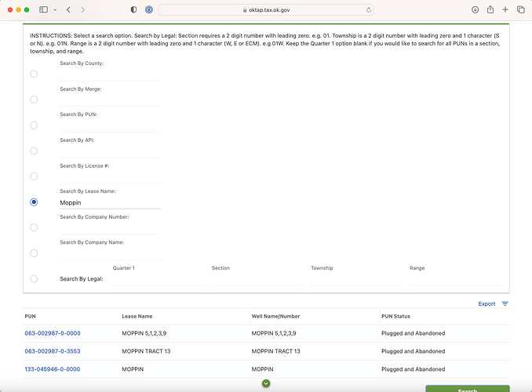Select the Search By PUN radio button
Screen dimensions: 532x392
pyautogui.click(x=34, y=125)
